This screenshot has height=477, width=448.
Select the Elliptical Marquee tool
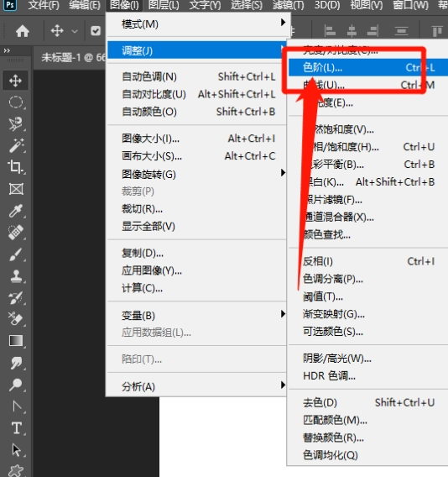point(16,102)
